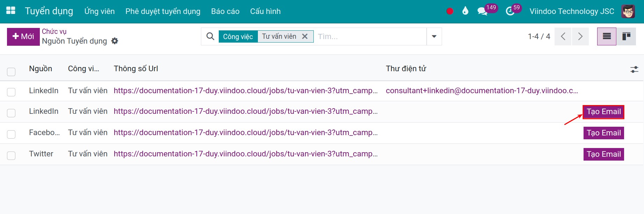Image resolution: width=644 pixels, height=214 pixels.
Task: Click the red recording dot icon
Action: pyautogui.click(x=450, y=11)
